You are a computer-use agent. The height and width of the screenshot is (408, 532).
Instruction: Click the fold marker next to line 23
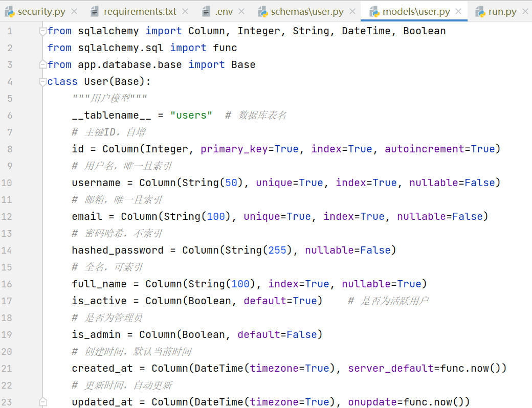42,401
